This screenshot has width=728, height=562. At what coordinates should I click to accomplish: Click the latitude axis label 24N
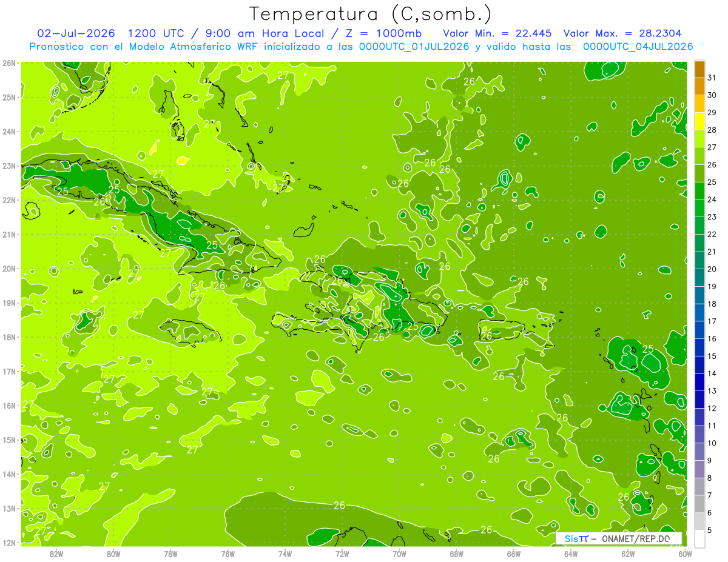point(10,132)
